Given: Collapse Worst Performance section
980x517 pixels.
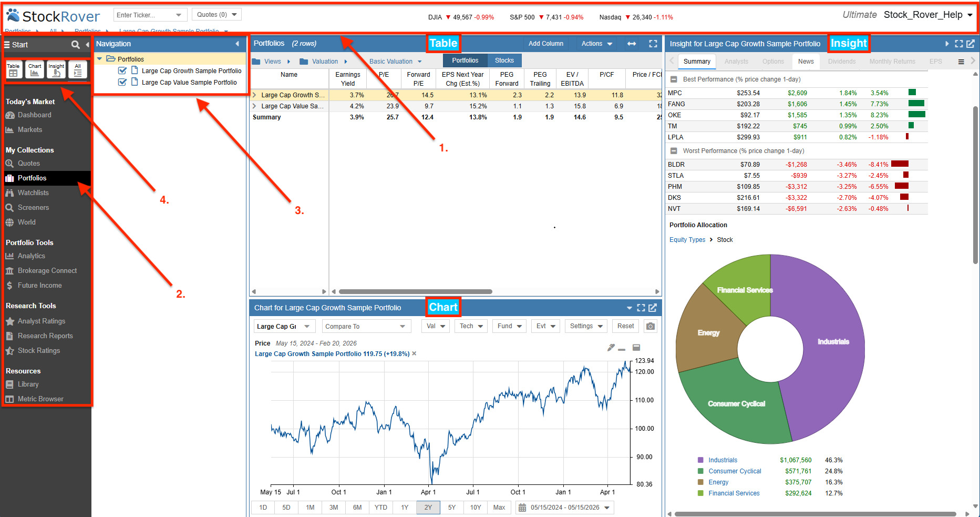Looking at the screenshot, I should pyautogui.click(x=674, y=151).
